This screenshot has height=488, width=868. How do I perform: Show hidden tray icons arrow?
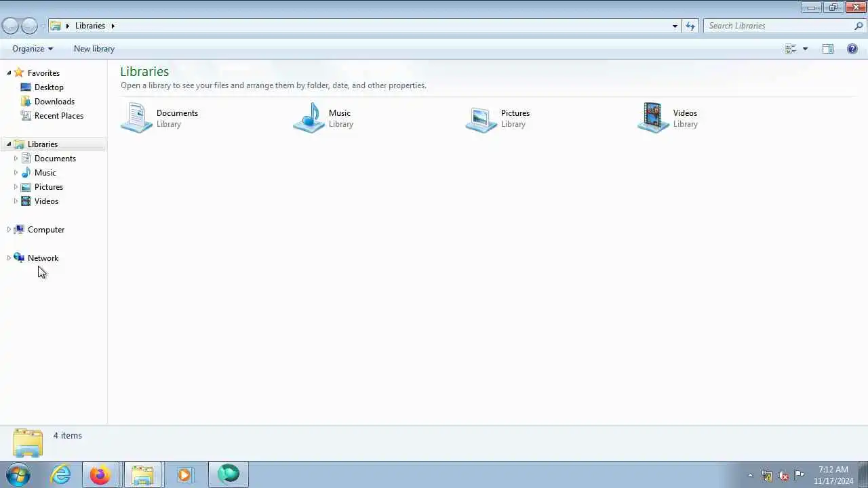click(x=750, y=475)
